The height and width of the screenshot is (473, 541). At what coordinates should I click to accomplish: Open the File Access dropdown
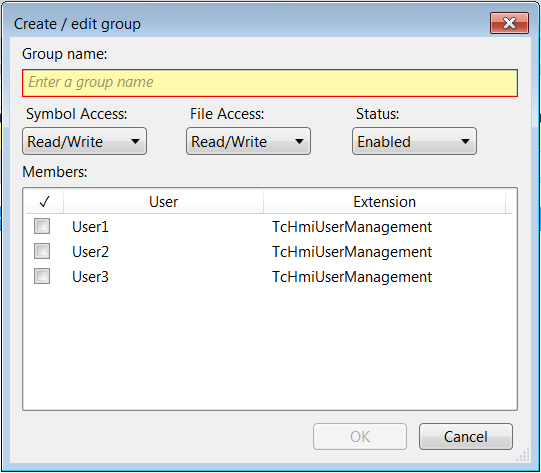tap(248, 141)
